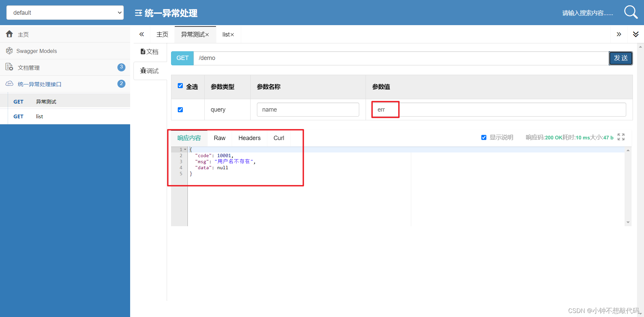
Task: Toggle the sidebar menu collapse icon
Action: [x=139, y=13]
